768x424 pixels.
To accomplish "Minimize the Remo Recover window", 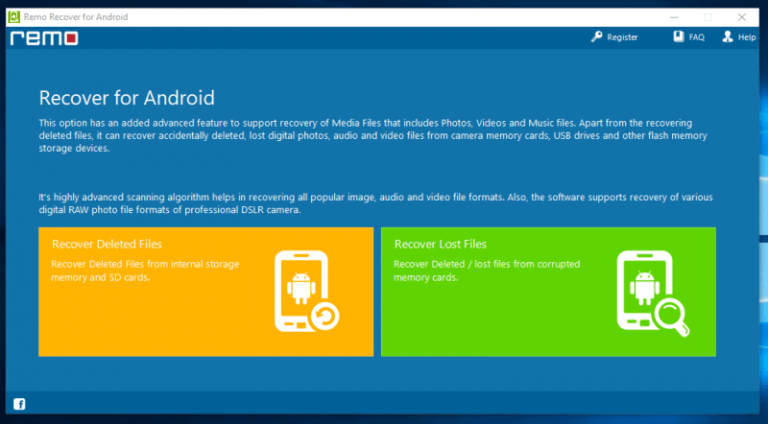I will tap(674, 17).
